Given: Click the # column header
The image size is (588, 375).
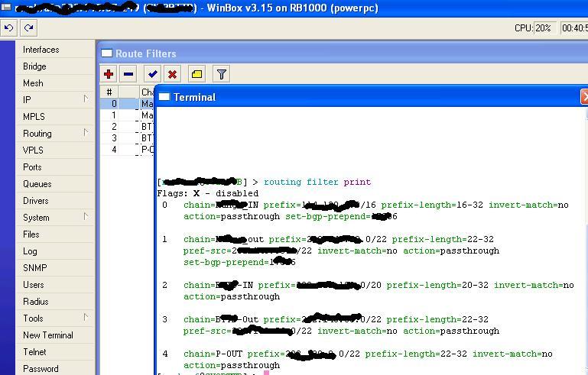Looking at the screenshot, I should [x=109, y=92].
